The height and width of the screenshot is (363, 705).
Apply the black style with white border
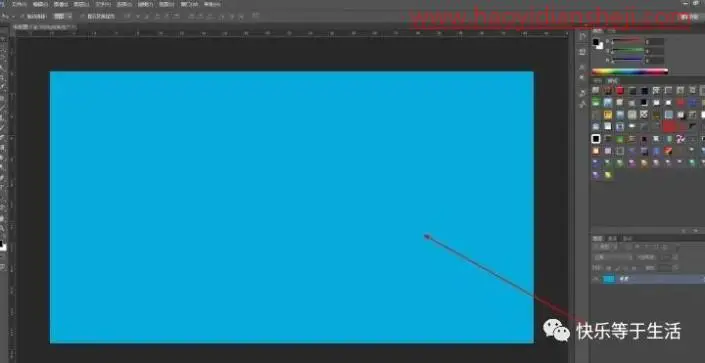pos(596,139)
